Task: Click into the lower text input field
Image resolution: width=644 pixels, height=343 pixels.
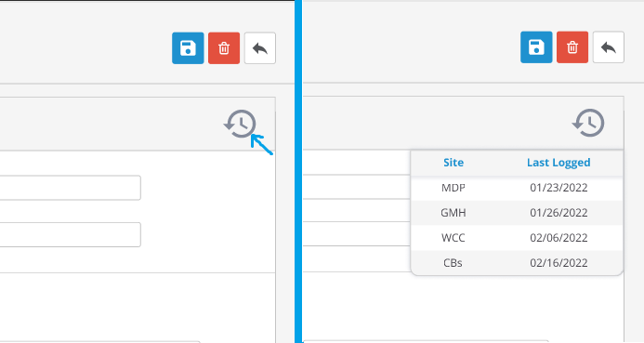Action: pos(70,234)
